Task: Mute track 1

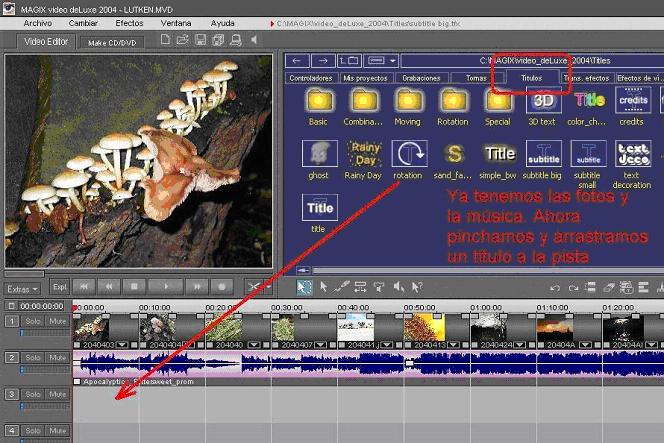Action: pyautogui.click(x=58, y=321)
